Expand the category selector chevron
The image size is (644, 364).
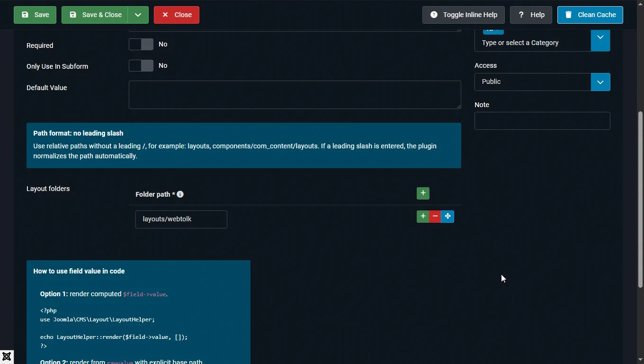[x=600, y=38]
